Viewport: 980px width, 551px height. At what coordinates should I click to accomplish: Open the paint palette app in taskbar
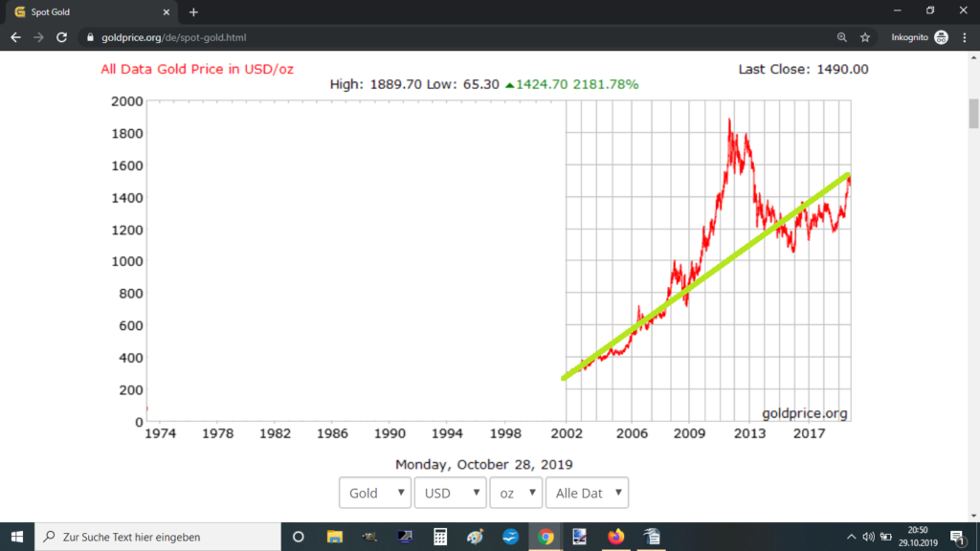coord(475,537)
